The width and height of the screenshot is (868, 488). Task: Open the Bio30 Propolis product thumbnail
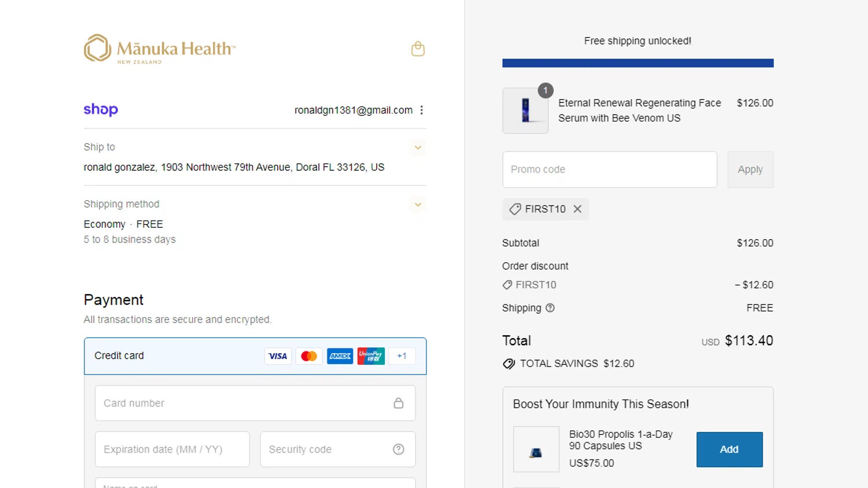tap(536, 449)
